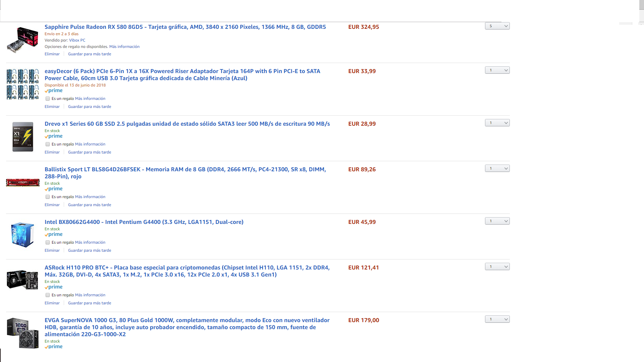644x362 pixels.
Task: Click the red Ballistix Sport RAM image
Action: [x=23, y=182]
